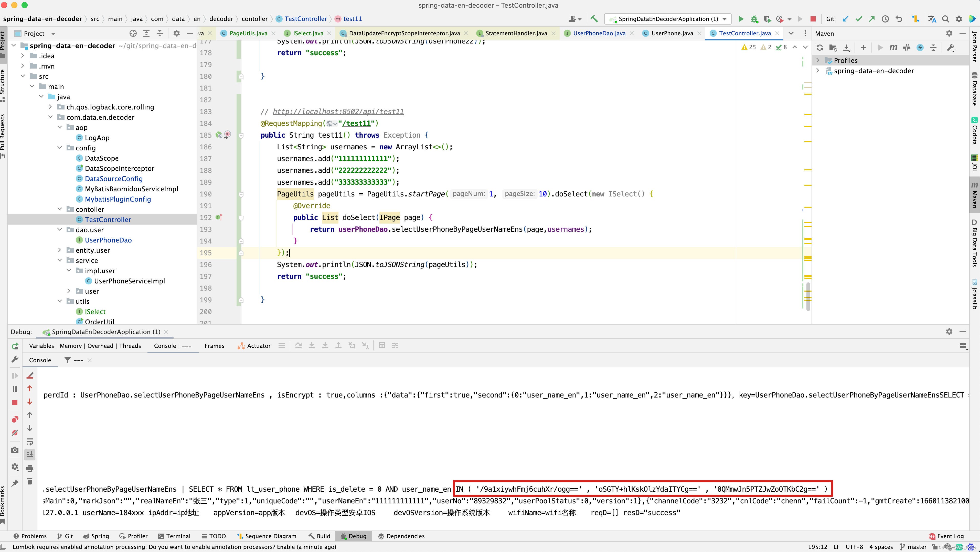Collapse the src folder

point(23,76)
